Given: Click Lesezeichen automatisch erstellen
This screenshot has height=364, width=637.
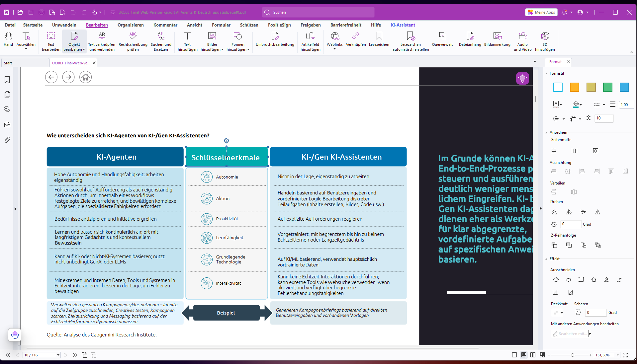Looking at the screenshot, I should [x=411, y=41].
